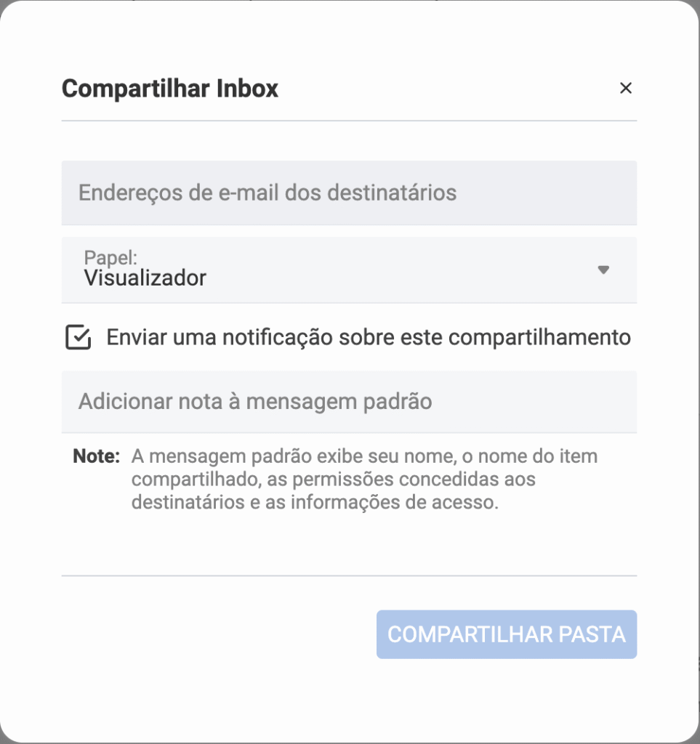Click the bold Note: label

point(96,457)
